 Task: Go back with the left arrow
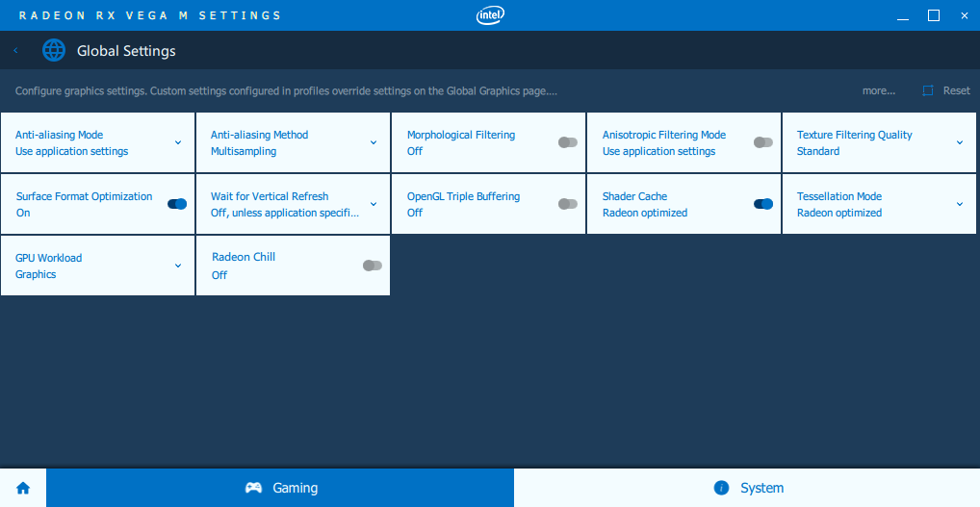(x=15, y=51)
